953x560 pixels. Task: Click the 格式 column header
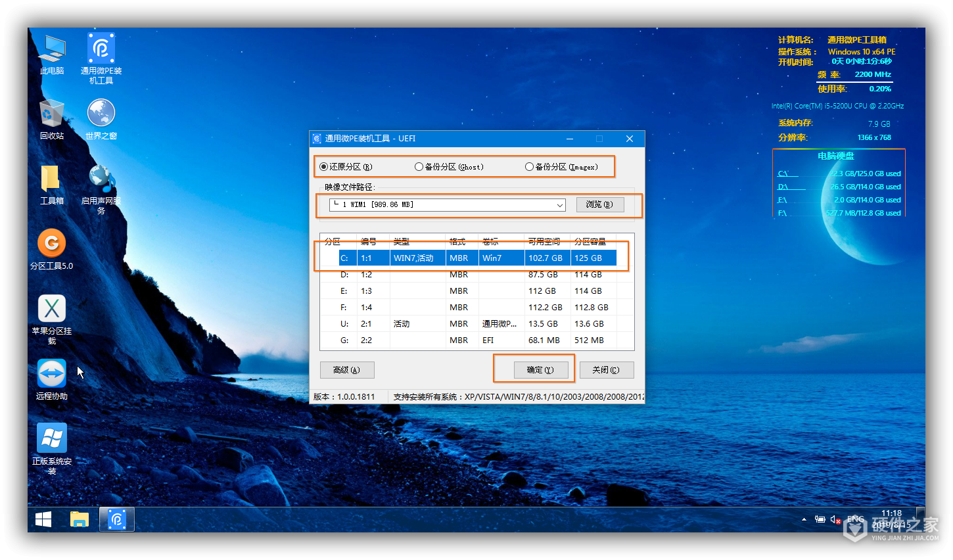462,242
